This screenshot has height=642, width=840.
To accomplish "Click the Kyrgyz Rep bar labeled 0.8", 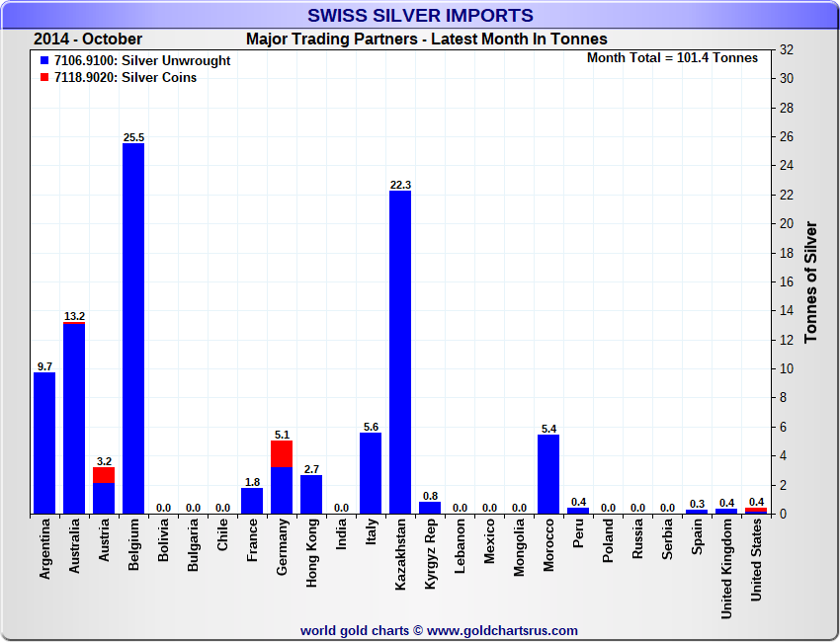I will pyautogui.click(x=430, y=508).
